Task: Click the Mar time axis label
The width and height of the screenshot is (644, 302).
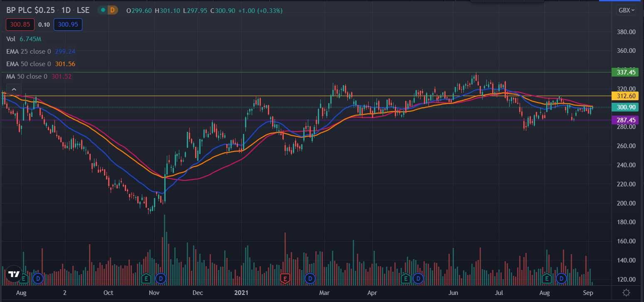Action: coord(324,293)
